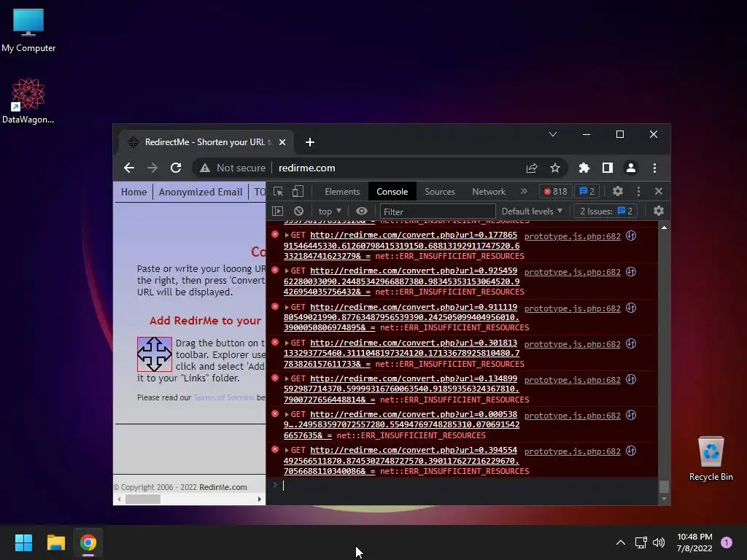Click the console scroll up arrow

click(664, 228)
